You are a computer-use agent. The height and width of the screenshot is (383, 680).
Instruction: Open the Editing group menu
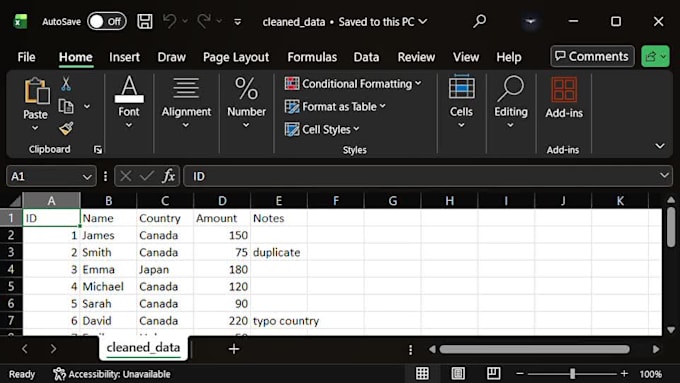pyautogui.click(x=511, y=102)
